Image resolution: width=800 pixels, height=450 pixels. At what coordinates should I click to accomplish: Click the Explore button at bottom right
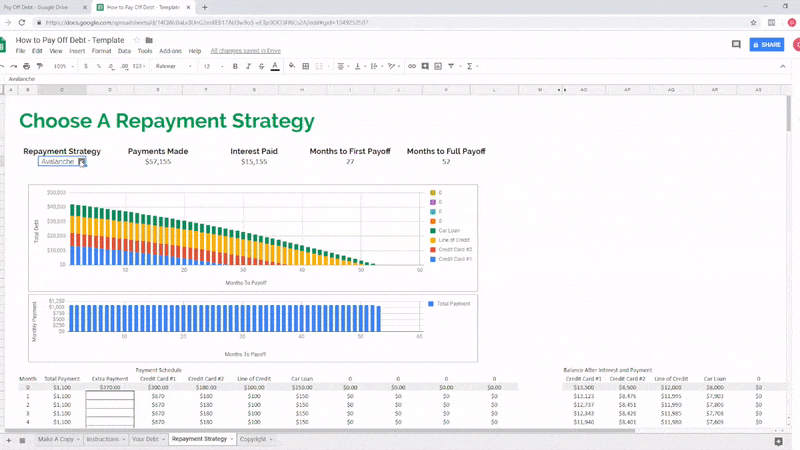click(x=779, y=441)
